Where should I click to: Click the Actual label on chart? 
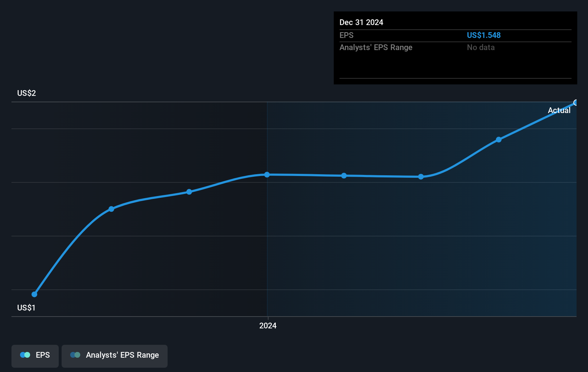[x=559, y=111]
